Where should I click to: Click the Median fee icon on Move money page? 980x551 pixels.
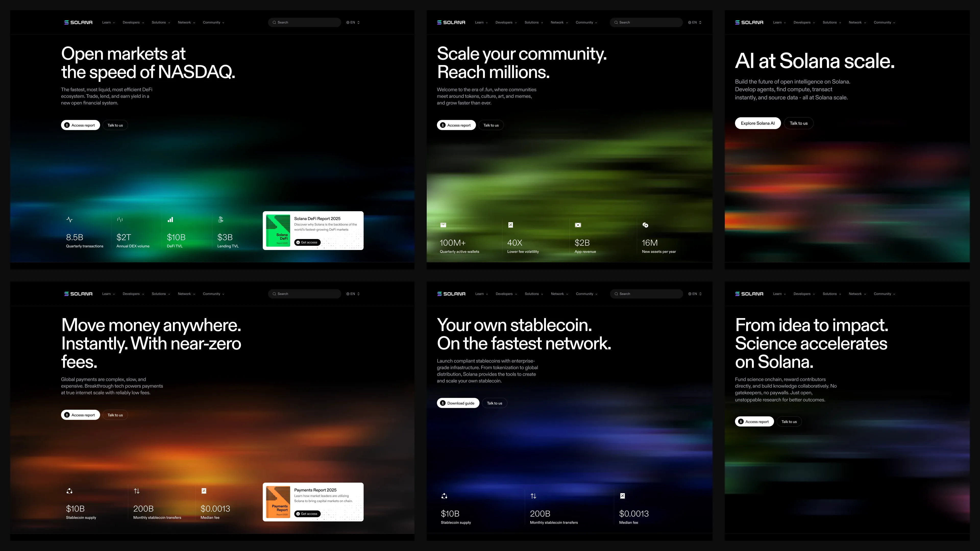pos(204,491)
